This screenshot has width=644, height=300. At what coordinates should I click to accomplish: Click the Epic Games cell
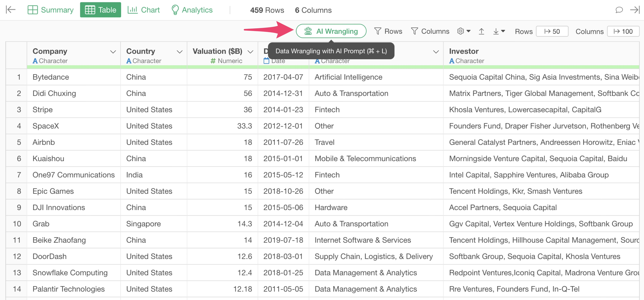(x=74, y=191)
